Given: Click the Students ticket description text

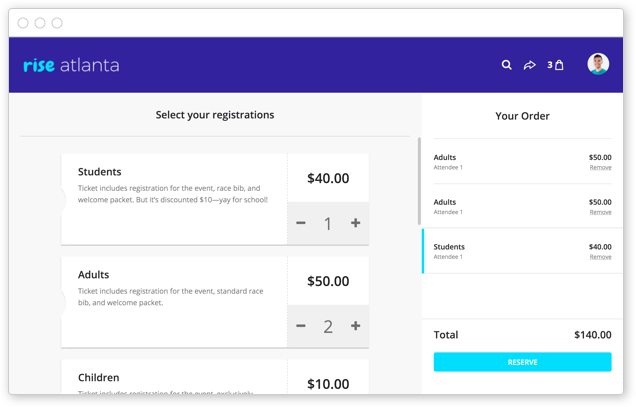Looking at the screenshot, I should click(173, 194).
